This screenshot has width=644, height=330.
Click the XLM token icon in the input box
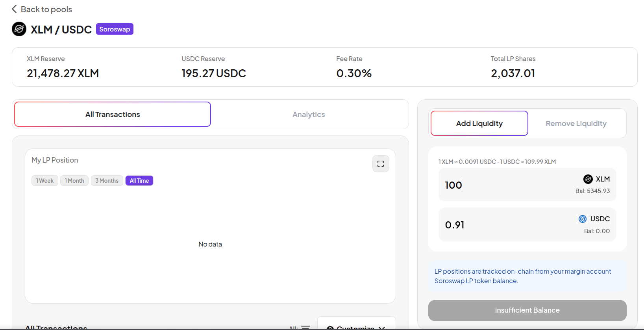588,179
